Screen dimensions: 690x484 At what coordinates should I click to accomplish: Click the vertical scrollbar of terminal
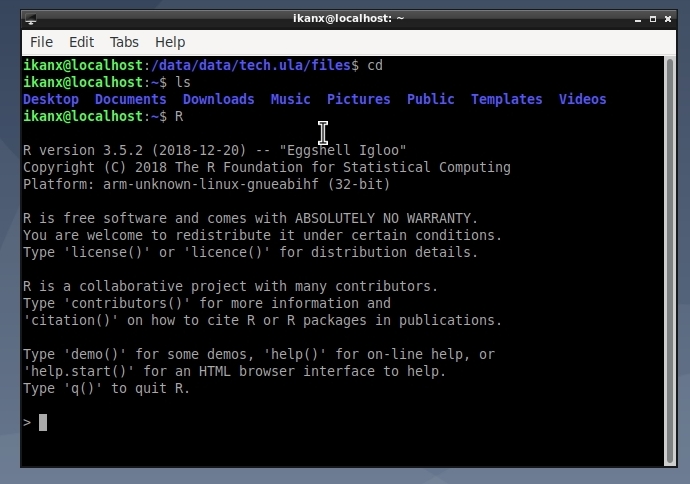point(670,261)
